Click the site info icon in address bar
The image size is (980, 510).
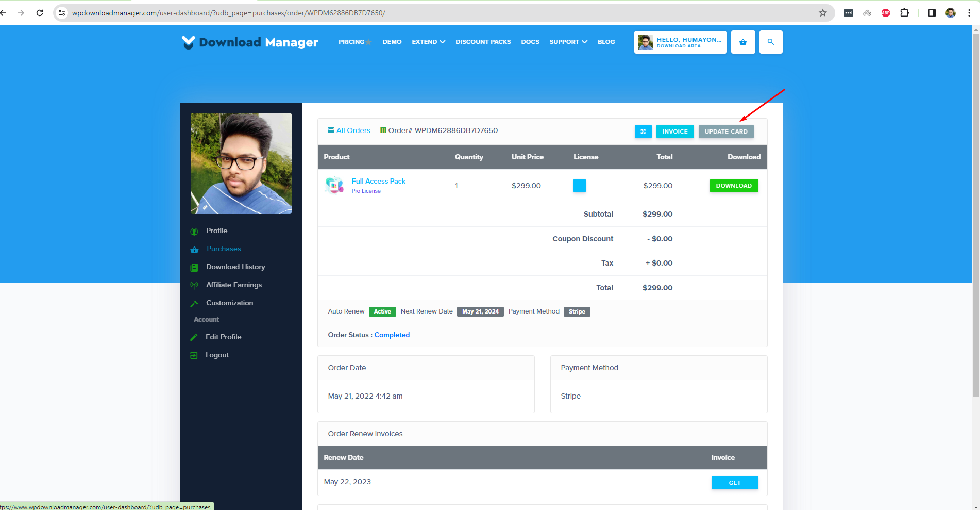point(62,13)
